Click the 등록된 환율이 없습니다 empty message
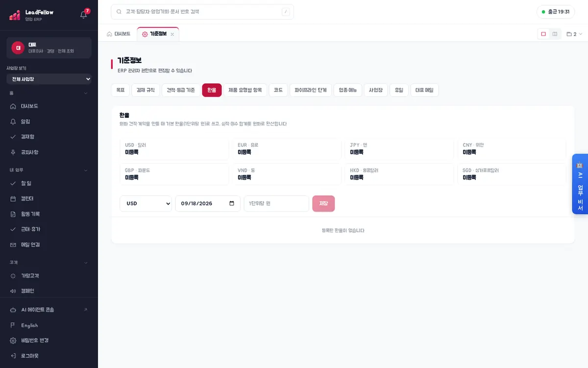Viewport: 588px width, 368px height. pos(343,231)
